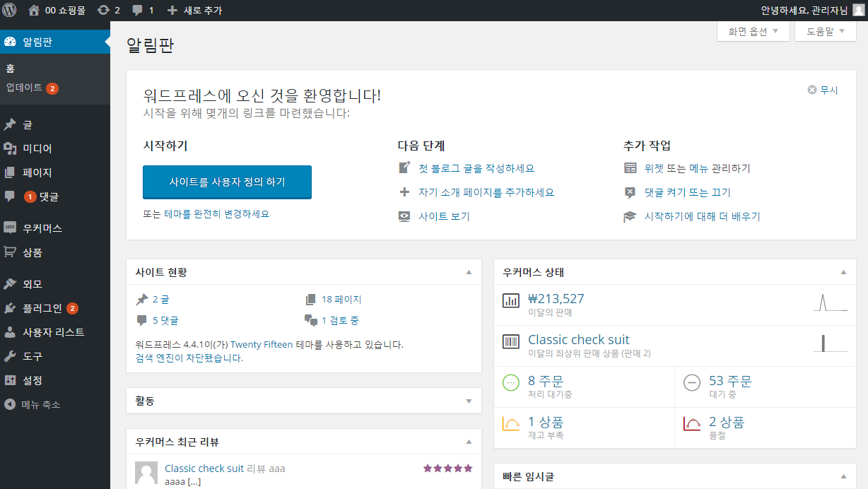Click the 외모 paintbrush icon in sidebar
868x489 pixels.
click(x=10, y=283)
